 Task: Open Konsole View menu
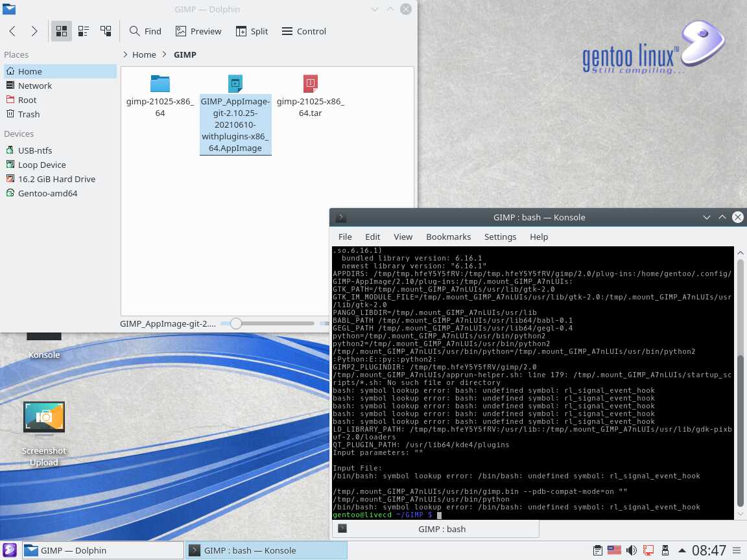(x=403, y=237)
